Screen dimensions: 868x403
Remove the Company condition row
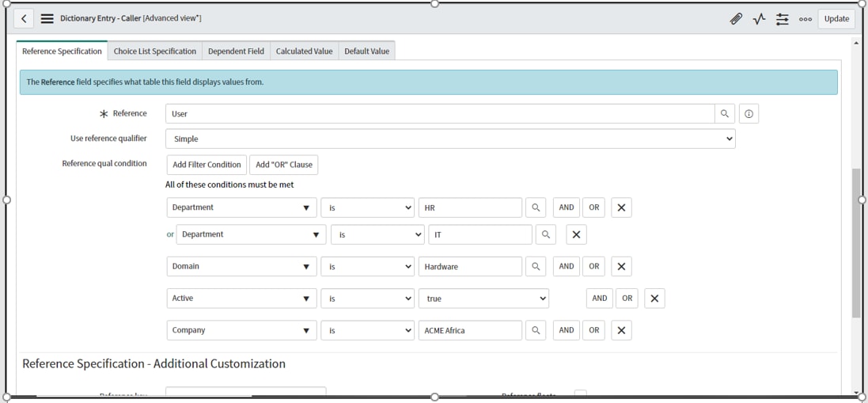621,331
